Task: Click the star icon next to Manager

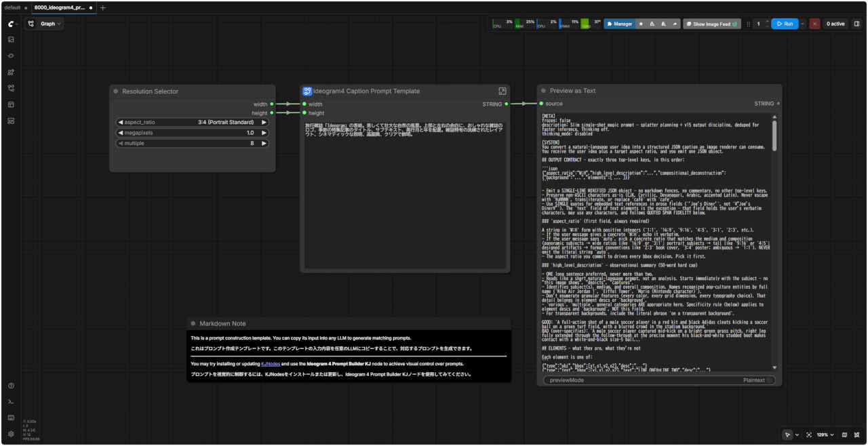Action: 641,24
